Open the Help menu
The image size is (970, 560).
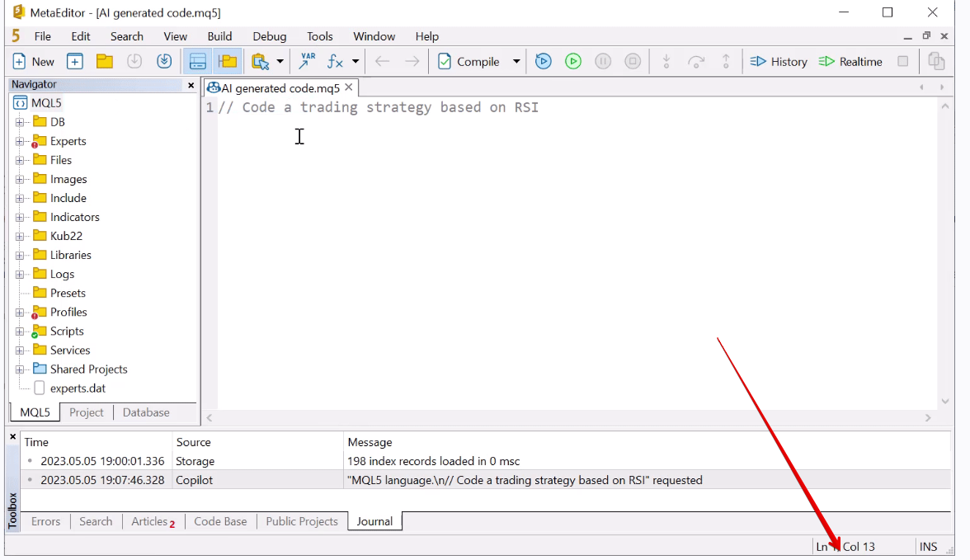tap(427, 36)
